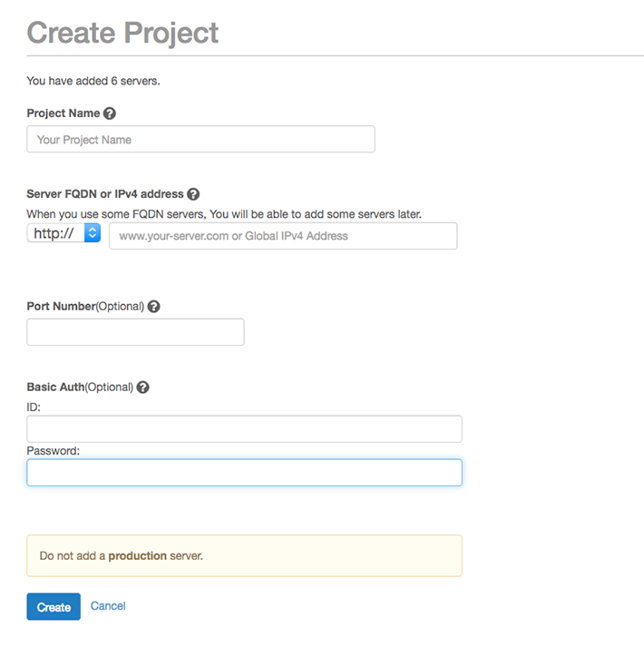Click the Create Project page heading
This screenshot has height=647, width=644.
pyautogui.click(x=122, y=33)
